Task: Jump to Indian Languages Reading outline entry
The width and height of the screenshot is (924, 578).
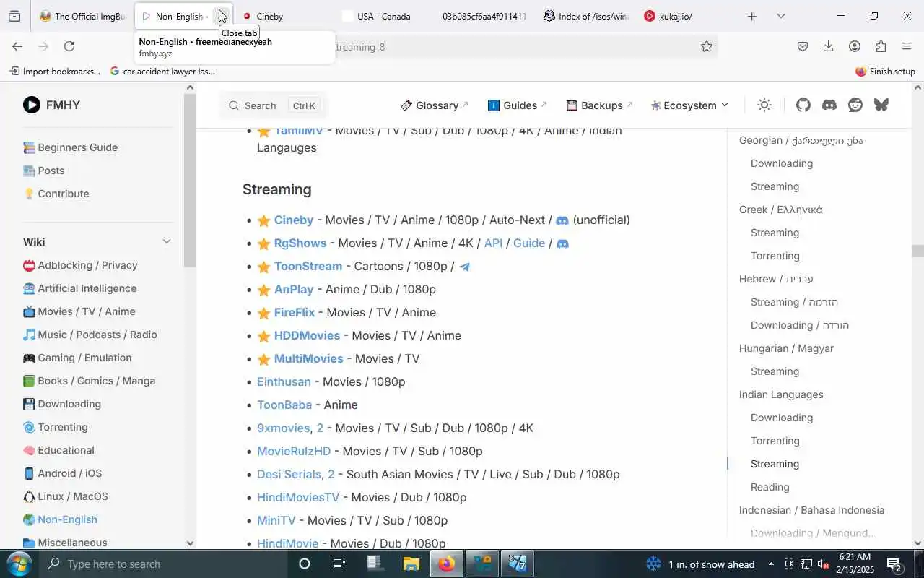Action: 770,487
